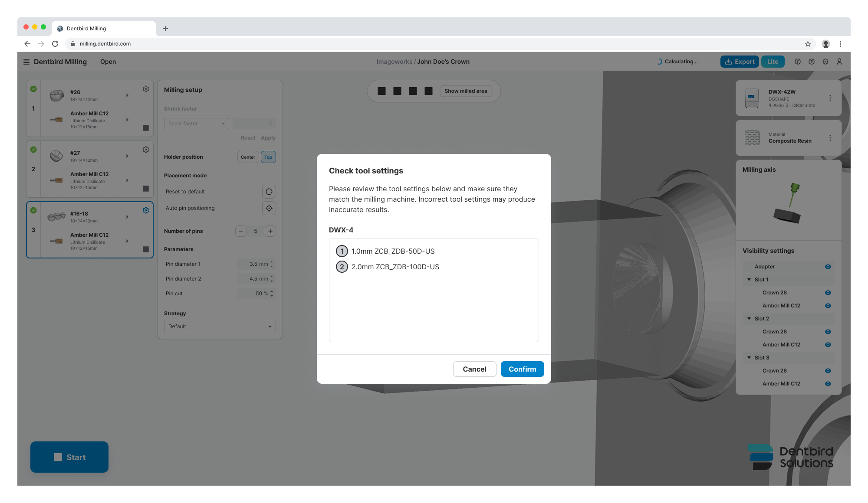Open the user account icon in header

(x=839, y=62)
